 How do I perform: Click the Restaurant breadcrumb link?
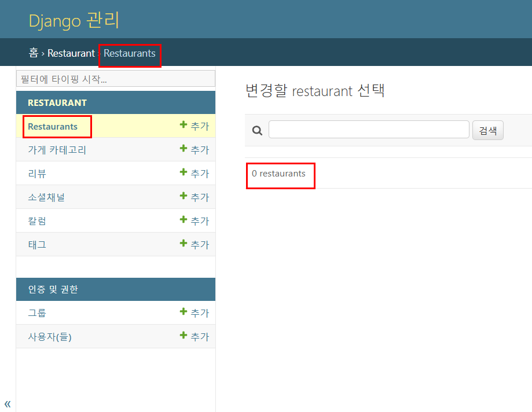(x=71, y=53)
